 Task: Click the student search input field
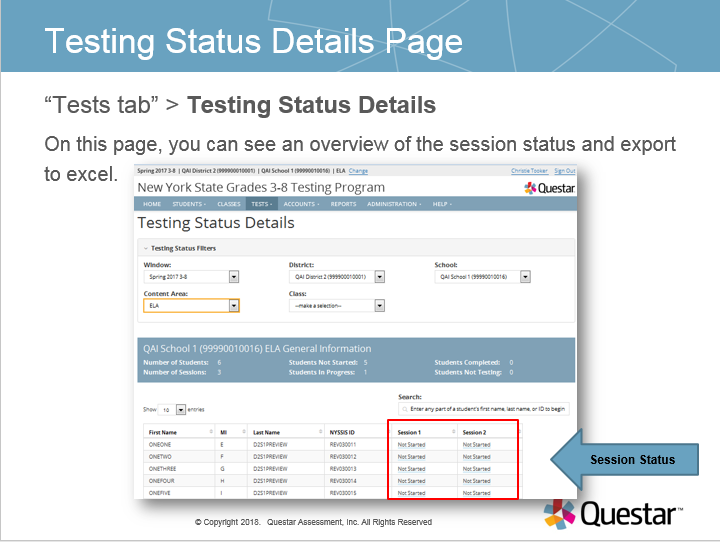click(x=484, y=409)
